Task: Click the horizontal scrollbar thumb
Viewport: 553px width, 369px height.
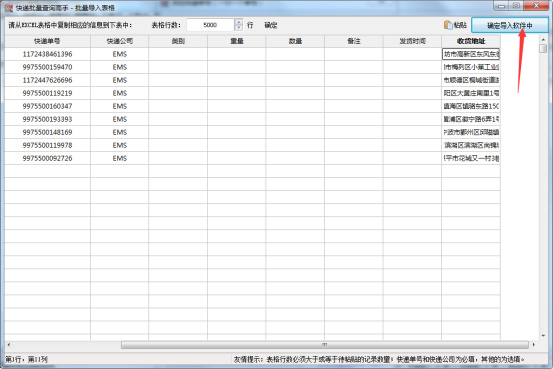Action: click(x=324, y=345)
